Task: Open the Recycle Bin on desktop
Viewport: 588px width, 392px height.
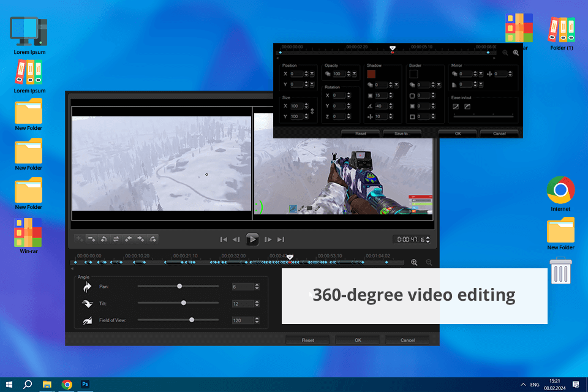Action: tap(560, 271)
